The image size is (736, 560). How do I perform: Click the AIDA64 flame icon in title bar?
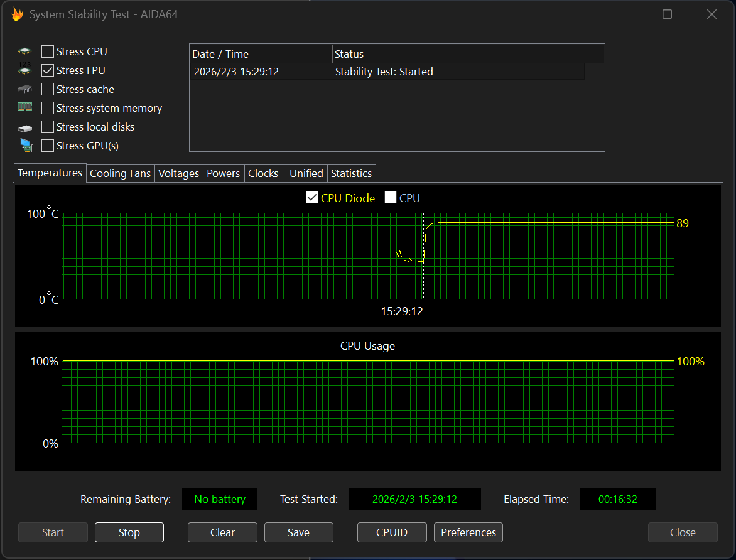17,14
